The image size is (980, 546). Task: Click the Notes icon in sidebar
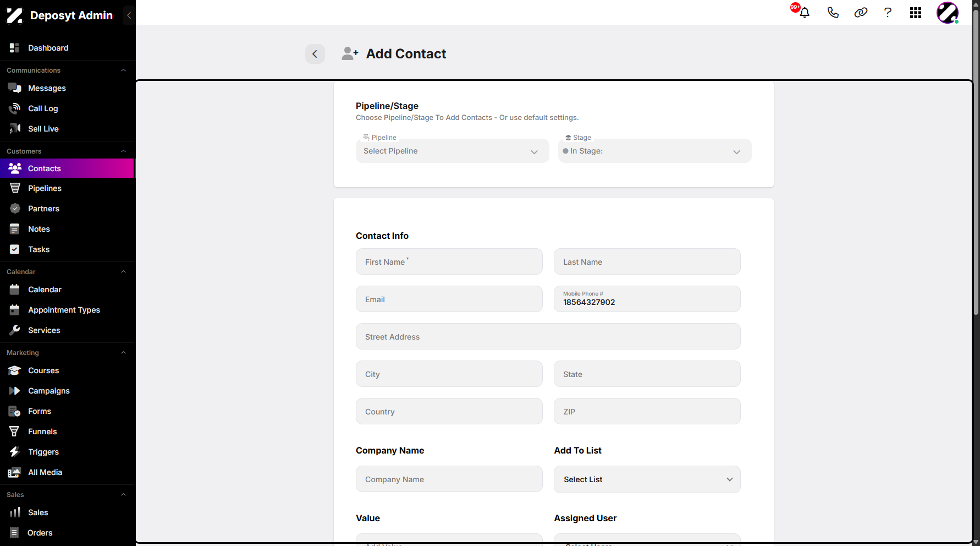[15, 229]
